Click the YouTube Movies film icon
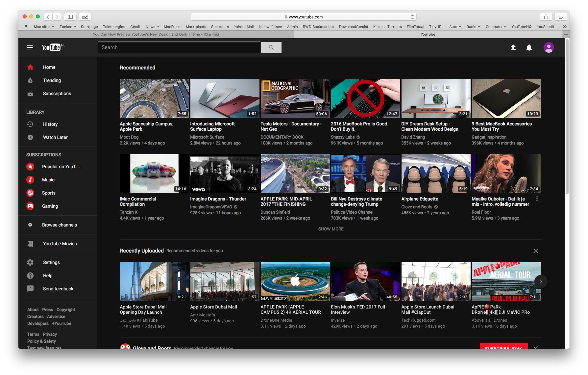 pyautogui.click(x=30, y=244)
